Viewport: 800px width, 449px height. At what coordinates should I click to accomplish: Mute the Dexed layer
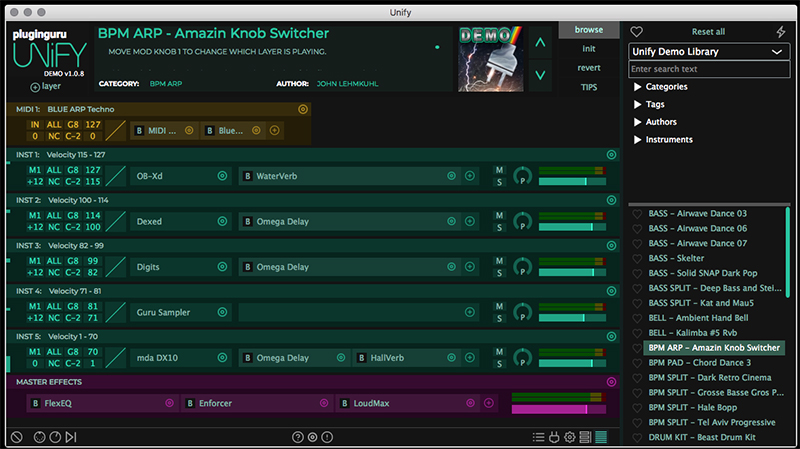(499, 215)
